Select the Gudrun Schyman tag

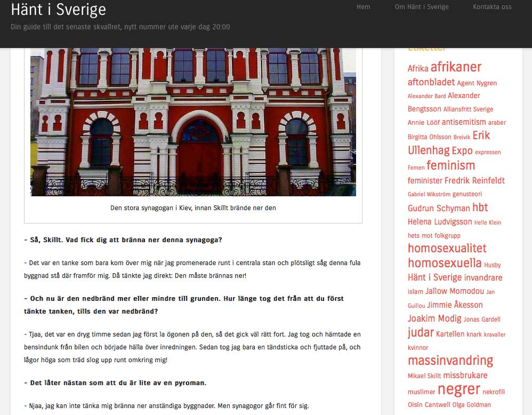tap(439, 208)
